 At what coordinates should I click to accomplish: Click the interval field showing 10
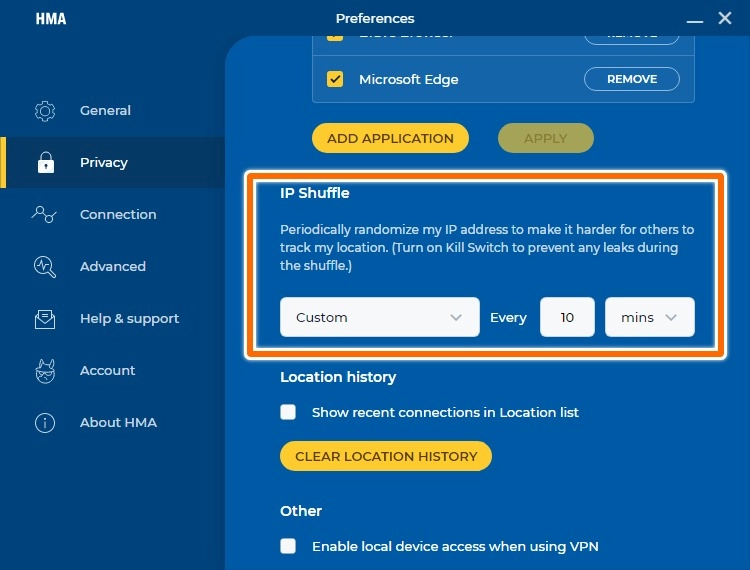click(x=567, y=317)
